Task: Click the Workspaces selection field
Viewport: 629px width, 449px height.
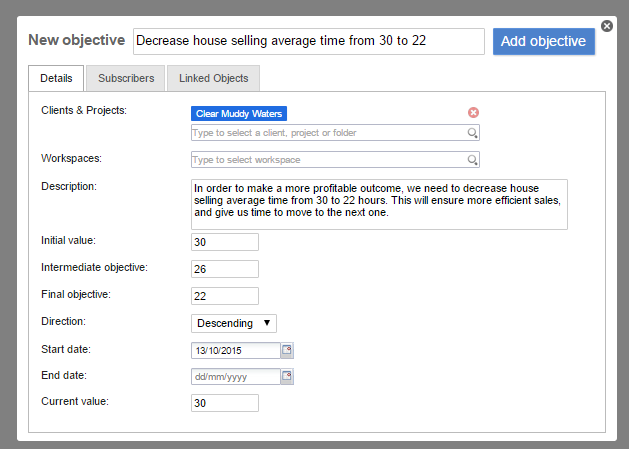Action: pyautogui.click(x=327, y=160)
